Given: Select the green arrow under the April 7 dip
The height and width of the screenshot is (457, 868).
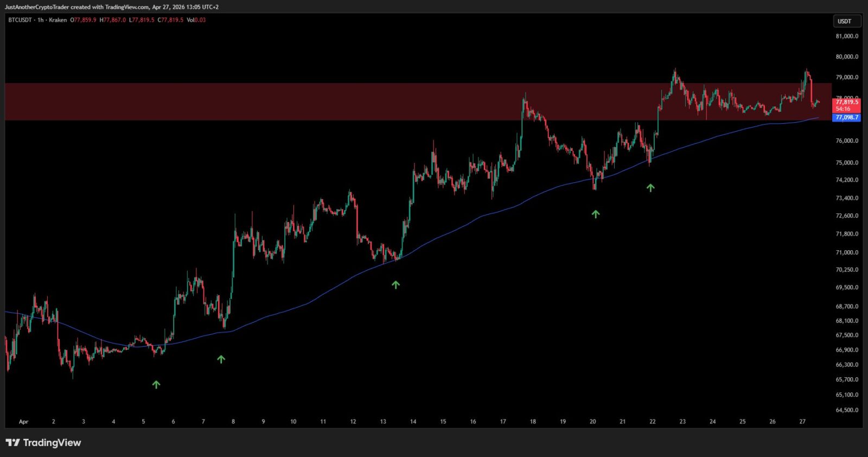Looking at the screenshot, I should point(221,359).
